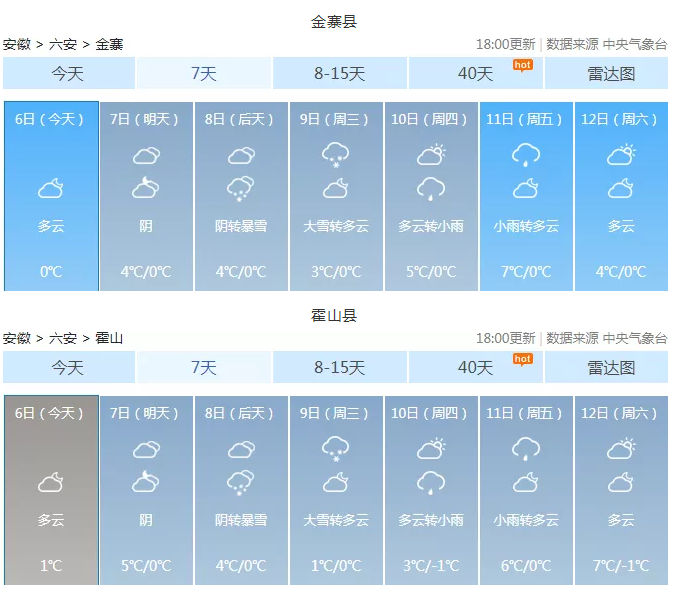Image resolution: width=680 pixels, height=597 pixels.
Task: Open Jinzhai 7天 forecast tab
Action: (x=204, y=73)
